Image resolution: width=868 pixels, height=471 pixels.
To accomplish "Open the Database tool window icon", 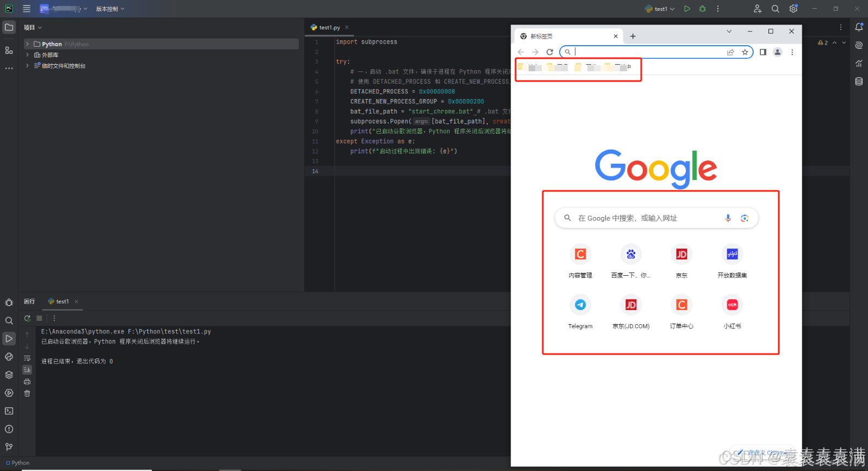I will tap(859, 82).
